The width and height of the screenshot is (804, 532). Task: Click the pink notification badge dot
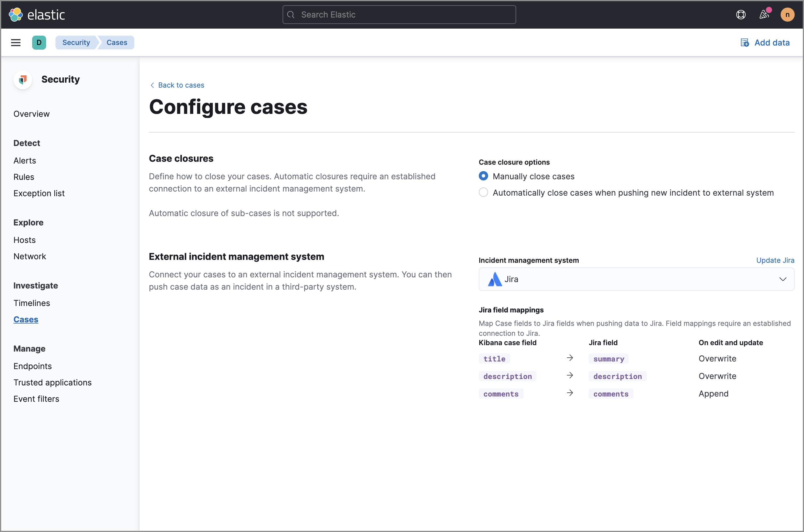pos(769,10)
